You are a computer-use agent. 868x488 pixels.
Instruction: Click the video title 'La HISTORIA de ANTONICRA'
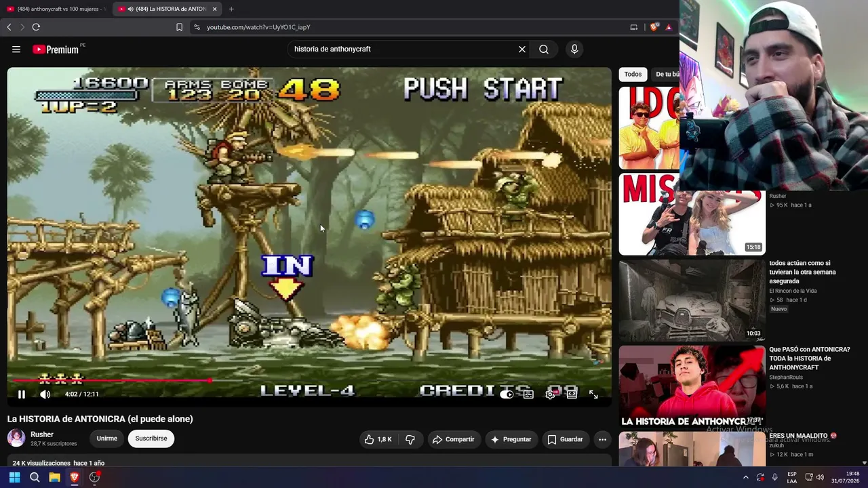point(100,419)
